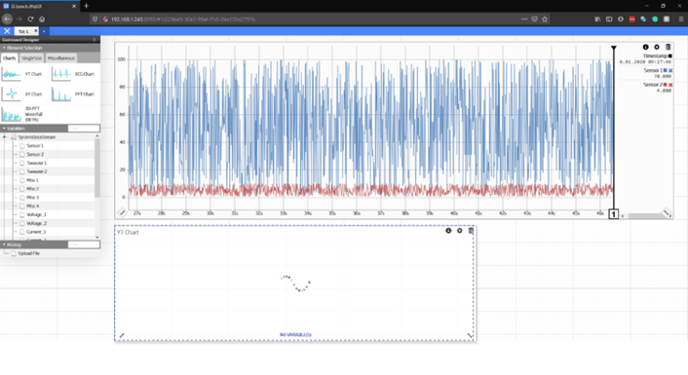The height and width of the screenshot is (375, 688).
Task: Switch to the Miscellaneous tab
Action: coord(61,58)
